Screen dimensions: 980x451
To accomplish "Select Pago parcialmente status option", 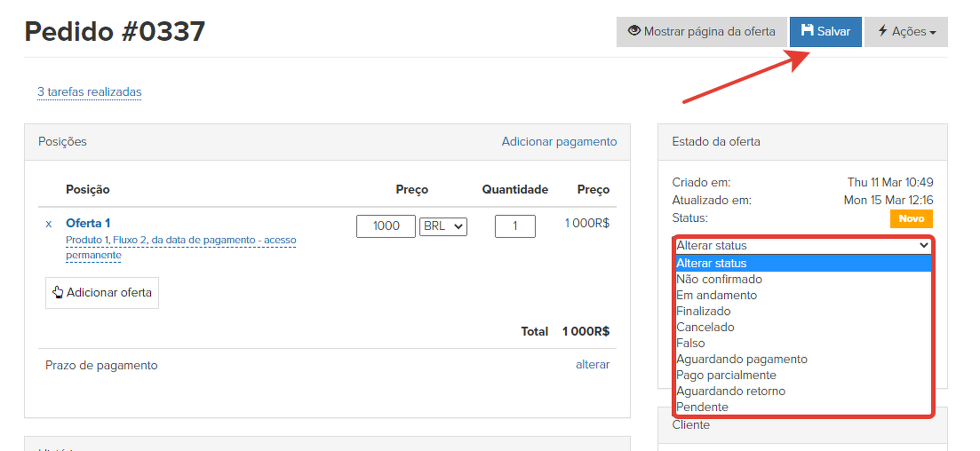I will pos(726,375).
